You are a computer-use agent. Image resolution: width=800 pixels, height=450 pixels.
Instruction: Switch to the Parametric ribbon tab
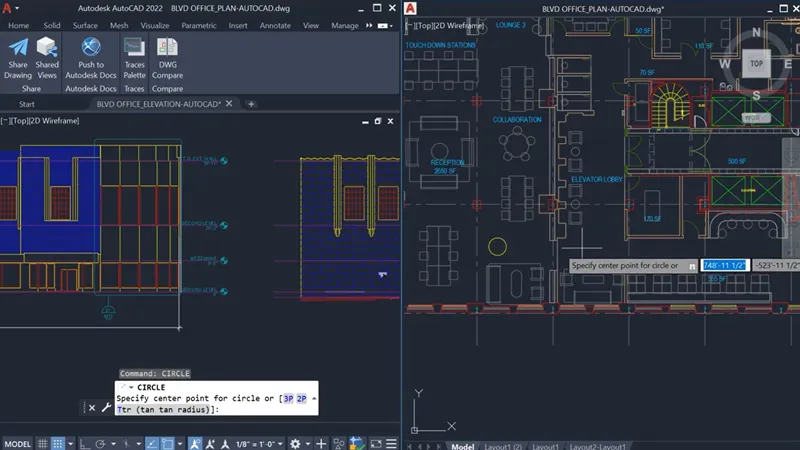(x=199, y=26)
